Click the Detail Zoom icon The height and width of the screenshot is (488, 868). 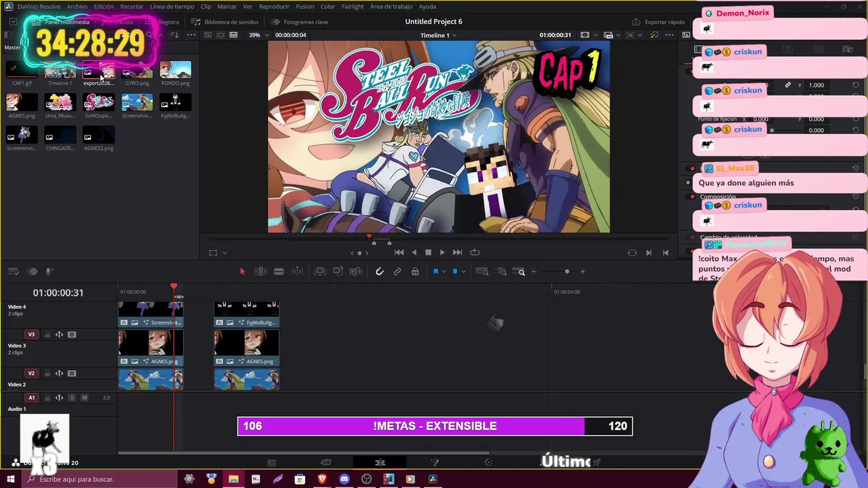(502, 272)
